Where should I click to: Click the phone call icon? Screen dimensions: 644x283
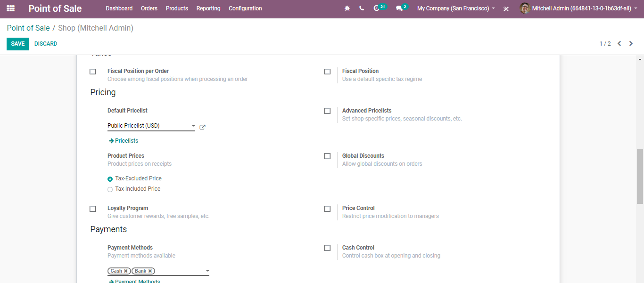pos(362,8)
